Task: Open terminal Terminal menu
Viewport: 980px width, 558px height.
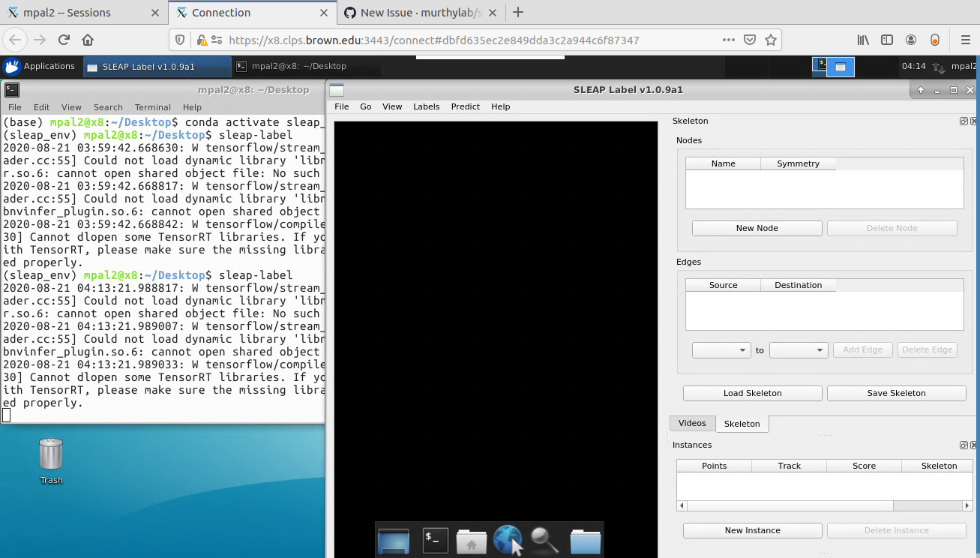Action: click(x=153, y=107)
